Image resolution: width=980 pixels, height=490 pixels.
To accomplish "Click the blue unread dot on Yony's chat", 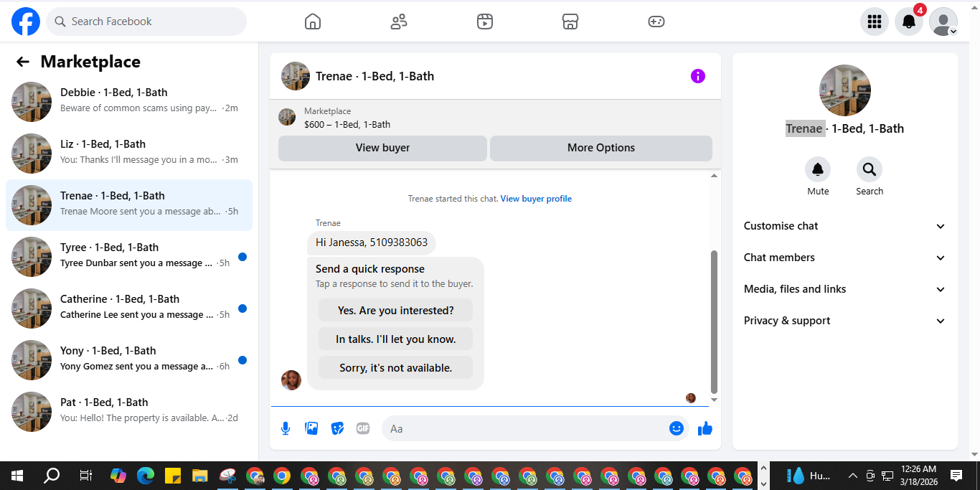I will tap(242, 360).
